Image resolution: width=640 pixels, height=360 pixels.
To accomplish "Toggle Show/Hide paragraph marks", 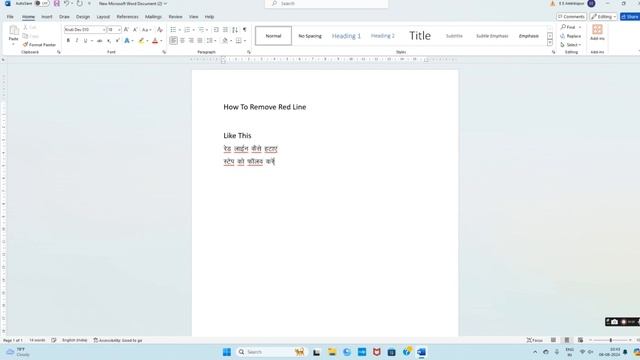I will (244, 29).
